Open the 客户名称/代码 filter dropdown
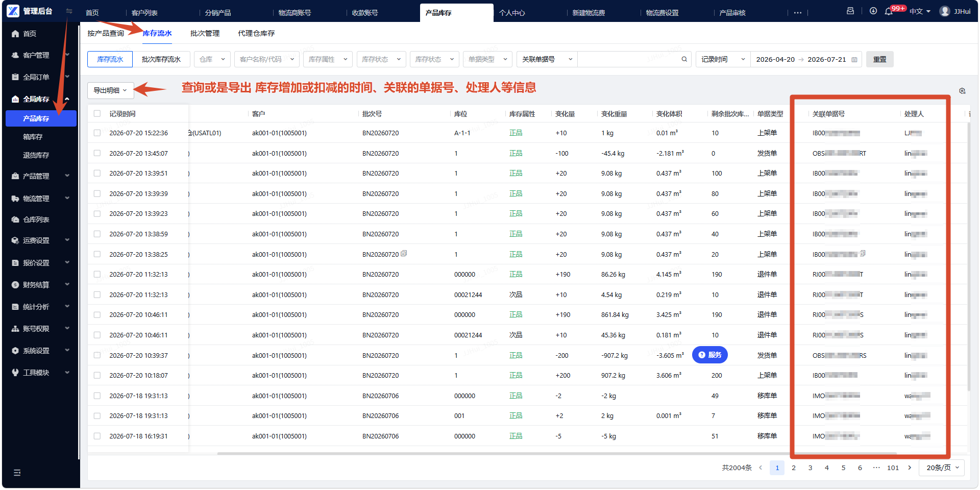This screenshot has height=490, width=980. 267,59
